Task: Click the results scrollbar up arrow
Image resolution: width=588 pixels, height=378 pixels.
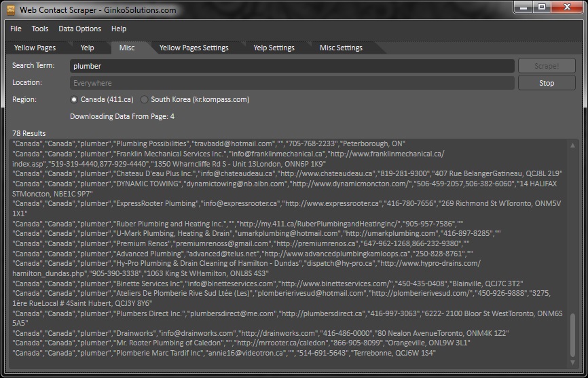Action: point(572,145)
